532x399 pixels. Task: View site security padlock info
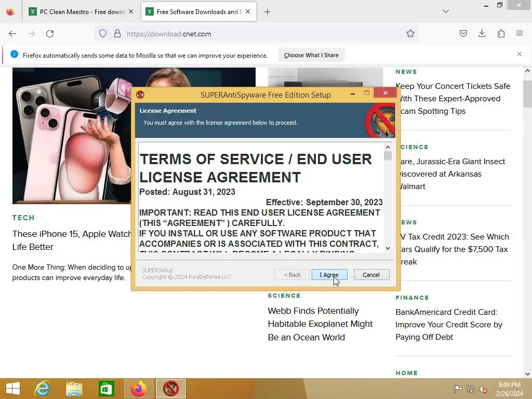click(117, 34)
